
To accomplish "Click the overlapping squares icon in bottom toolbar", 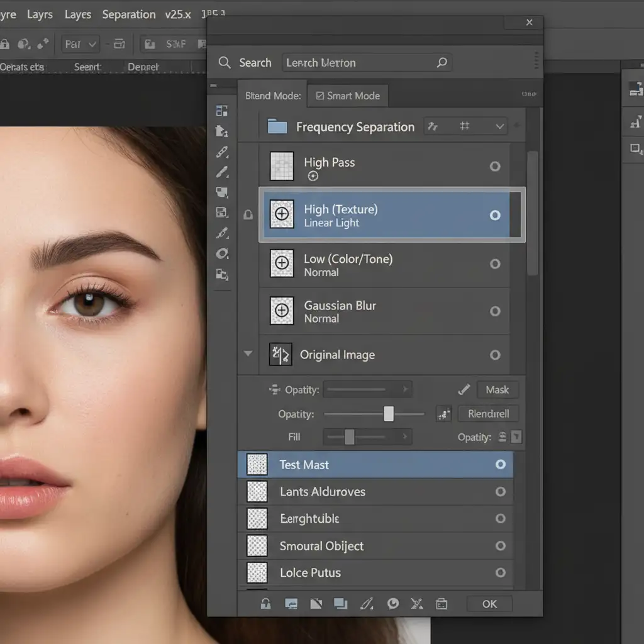I will click(340, 604).
